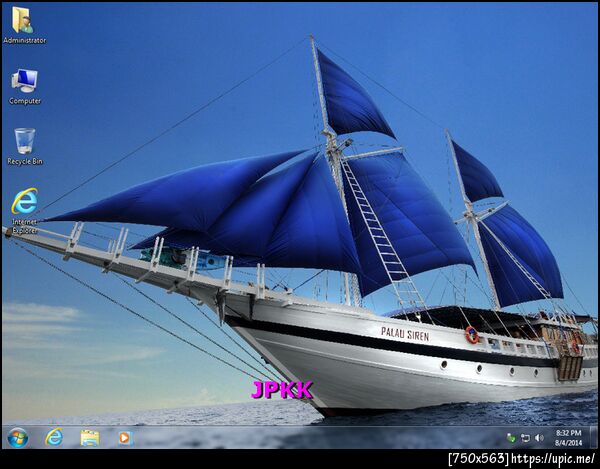The width and height of the screenshot is (600, 469).
Task: Launch Internet Explorer from the taskbar
Action: click(54, 437)
